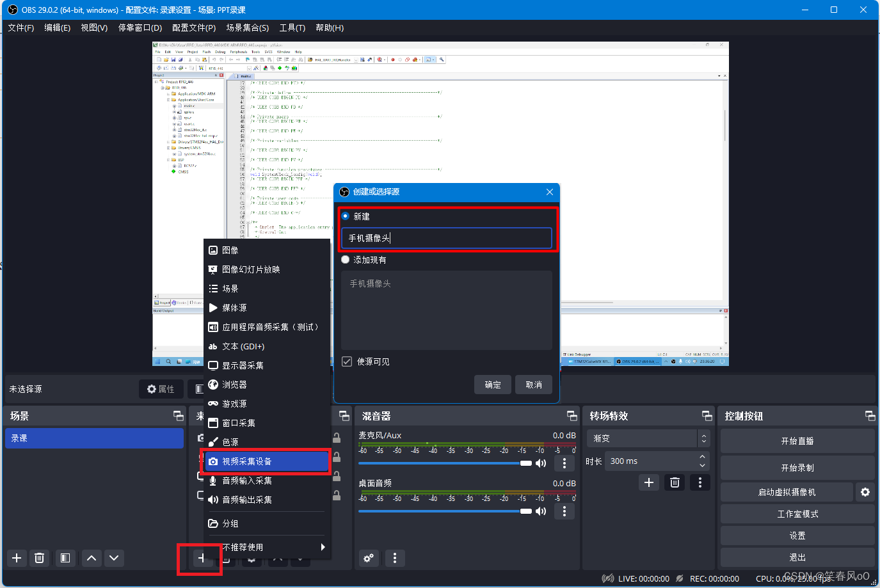Open virtual camera settings gear icon
The image size is (880, 588).
tap(865, 492)
